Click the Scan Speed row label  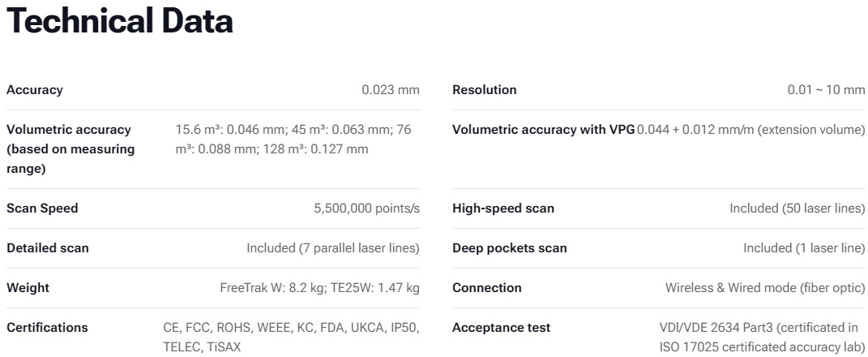[x=42, y=209]
